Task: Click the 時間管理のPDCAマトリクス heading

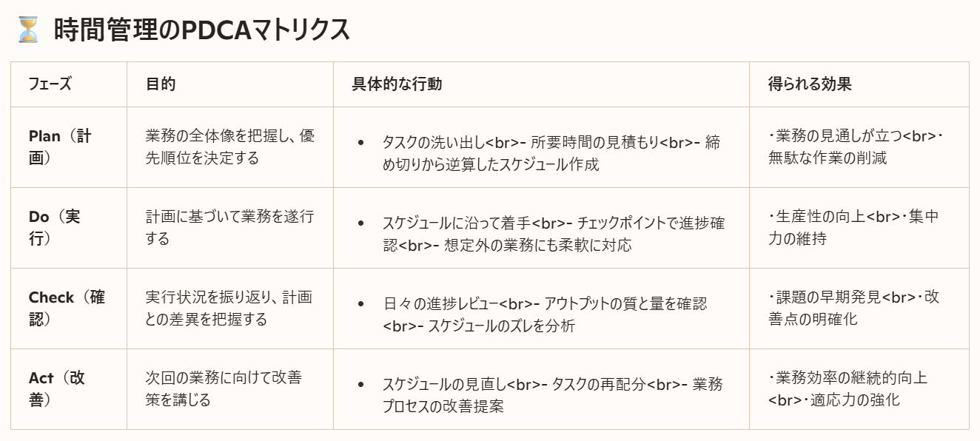Action: tap(201, 30)
